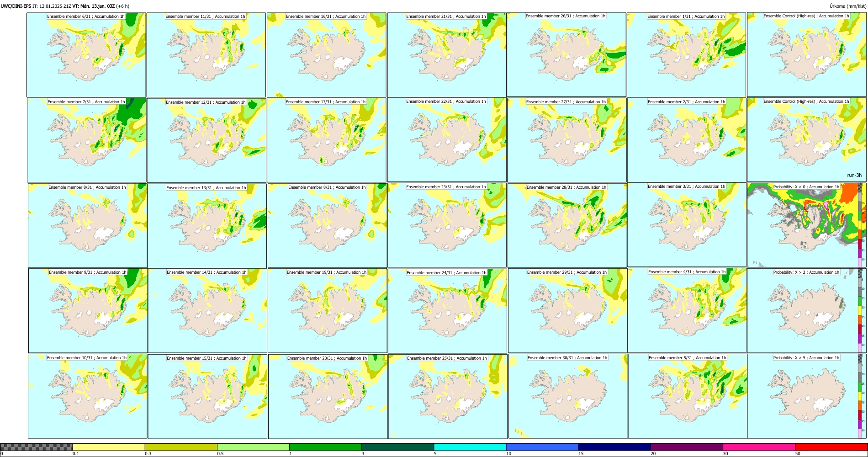Click the 'IT: 12.01.2025 21Z' initial time

pyautogui.click(x=52, y=6)
